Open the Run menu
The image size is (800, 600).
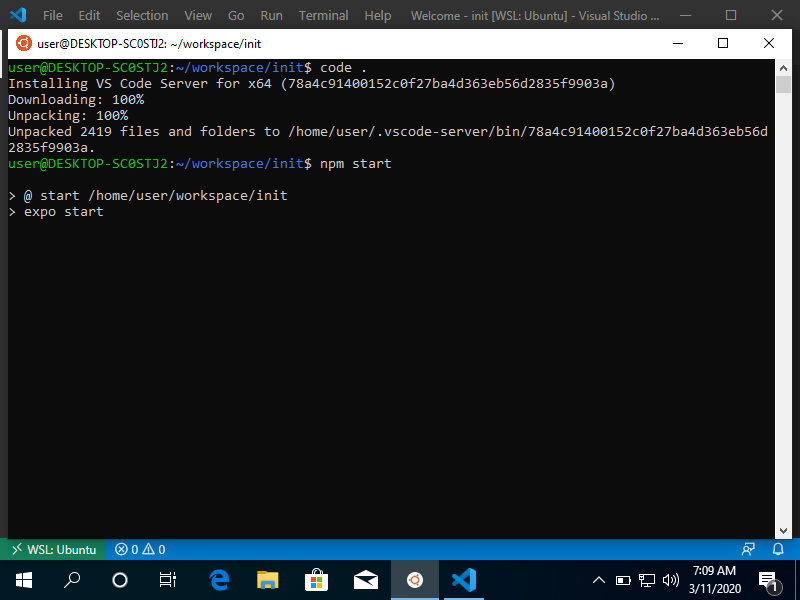point(271,15)
